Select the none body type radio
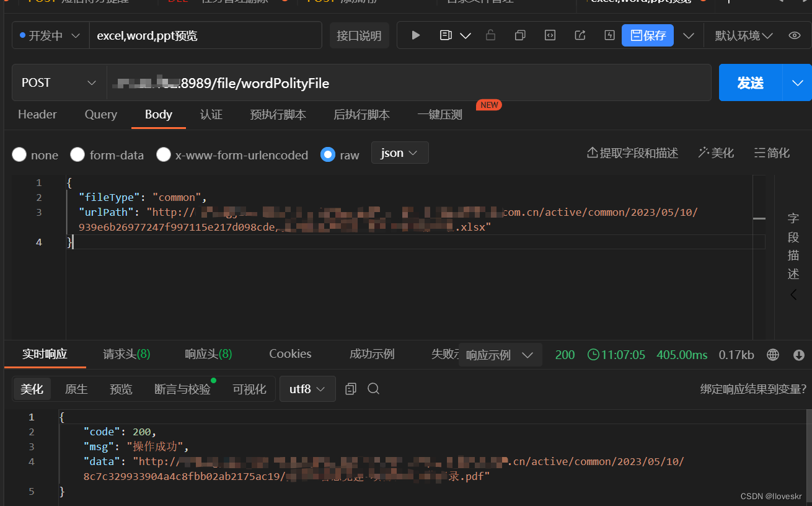This screenshot has width=812, height=506. 19,154
